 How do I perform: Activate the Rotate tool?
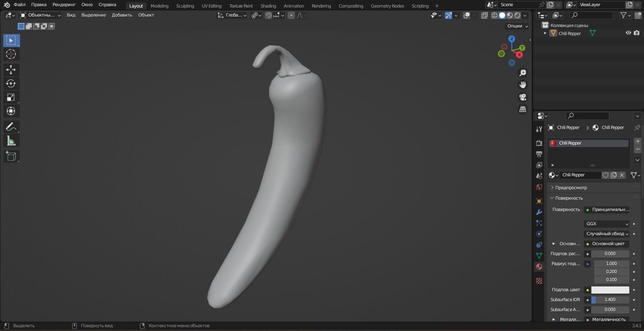(x=11, y=83)
